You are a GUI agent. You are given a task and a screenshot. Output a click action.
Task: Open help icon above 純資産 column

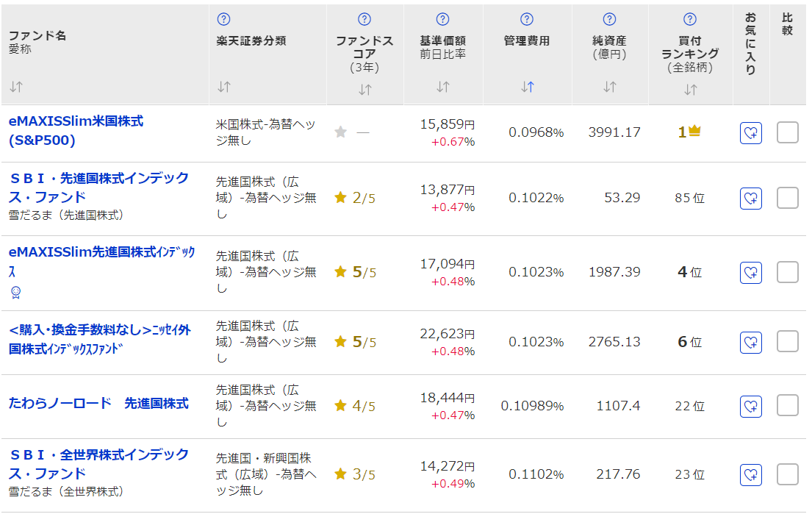tap(609, 19)
